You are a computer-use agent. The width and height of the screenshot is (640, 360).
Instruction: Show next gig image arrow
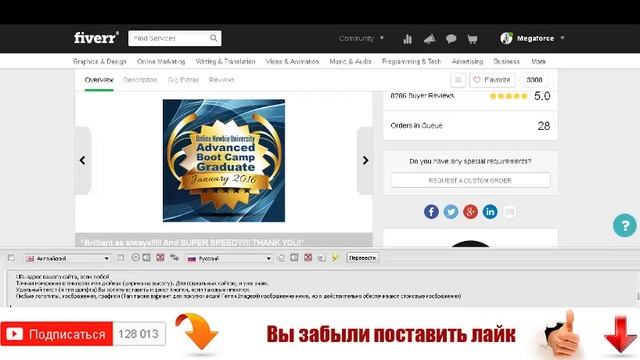coord(365,160)
